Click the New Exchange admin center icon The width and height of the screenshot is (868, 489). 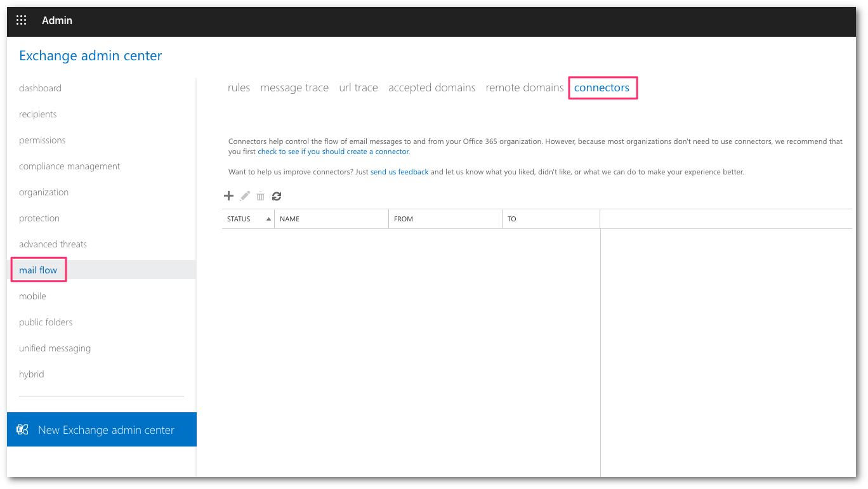[x=23, y=429]
